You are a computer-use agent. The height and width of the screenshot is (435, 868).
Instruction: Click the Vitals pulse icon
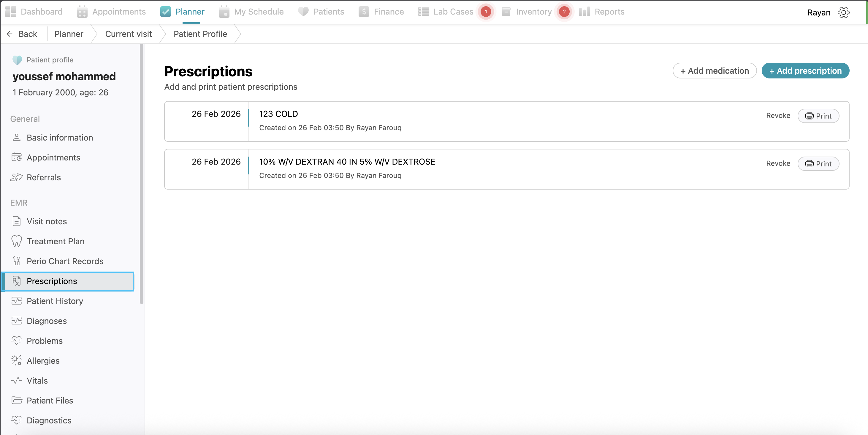[17, 380]
